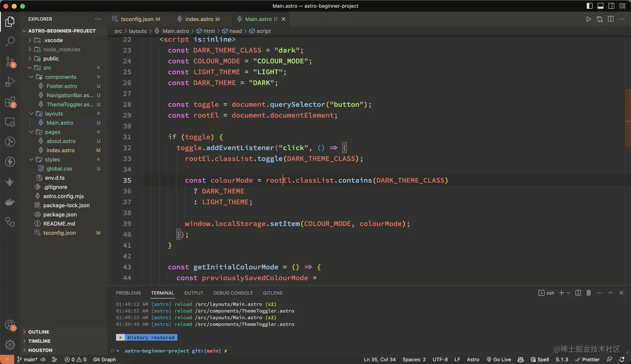Open Git Graph from status bar
Viewport: 631px width, 364px height.
104,359
